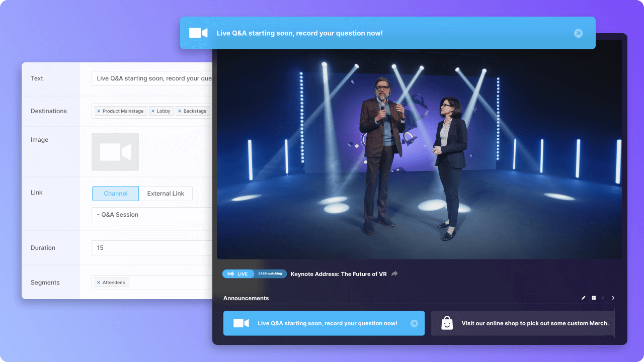This screenshot has height=362, width=644.
Task: Remove the Attendees segment tag
Action: pos(99,283)
